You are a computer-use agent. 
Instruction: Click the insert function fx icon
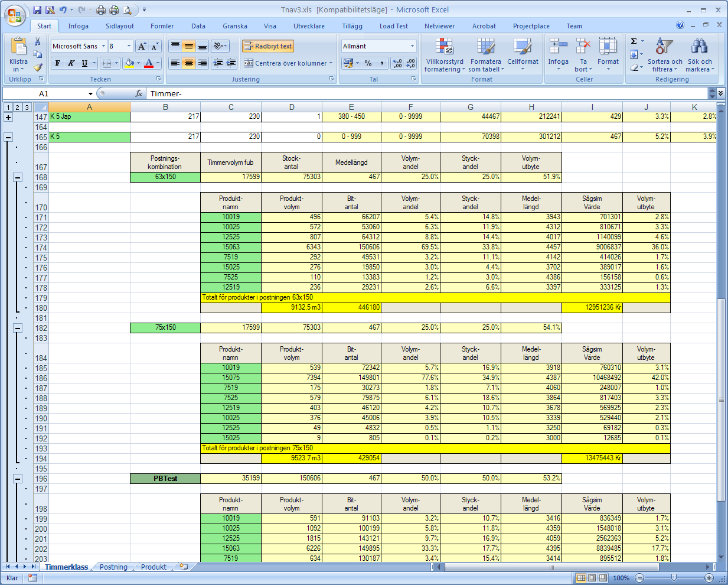pyautogui.click(x=139, y=93)
